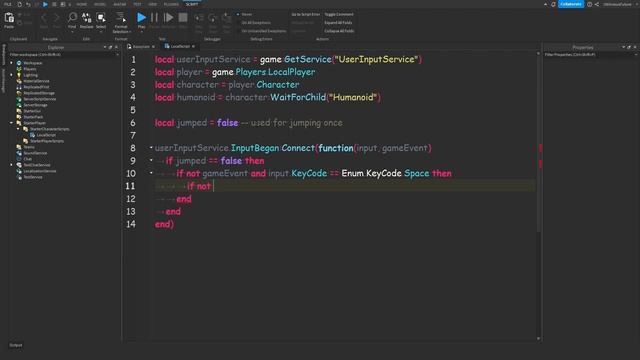Switch to the VIEW ribbon tab

152,4
